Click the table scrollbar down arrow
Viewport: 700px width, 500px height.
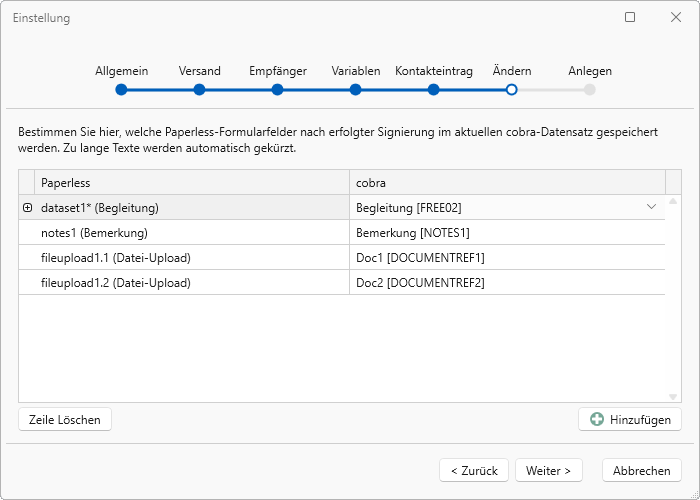(673, 397)
